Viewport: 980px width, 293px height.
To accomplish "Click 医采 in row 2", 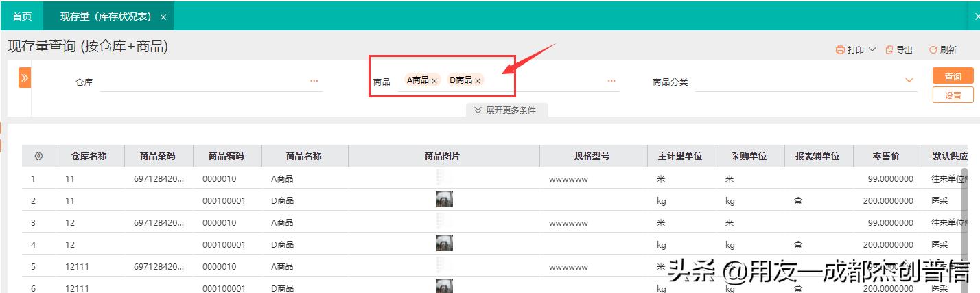I will click(940, 201).
